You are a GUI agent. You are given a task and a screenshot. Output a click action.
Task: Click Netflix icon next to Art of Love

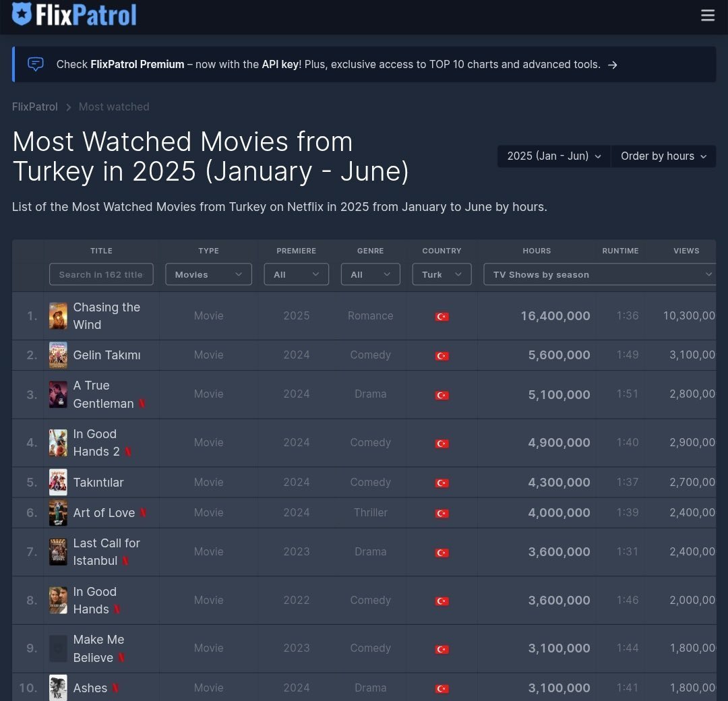click(143, 513)
